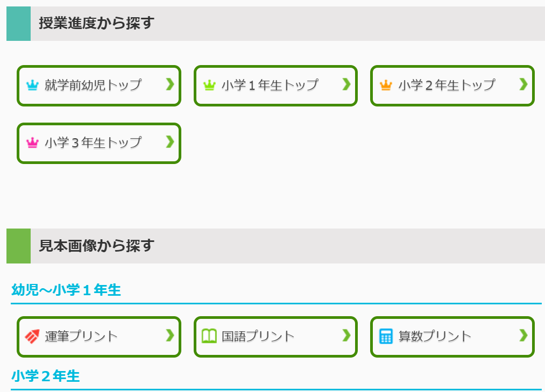This screenshot has height=392, width=545.
Task: Select the 算数プリント text label
Action: point(435,337)
